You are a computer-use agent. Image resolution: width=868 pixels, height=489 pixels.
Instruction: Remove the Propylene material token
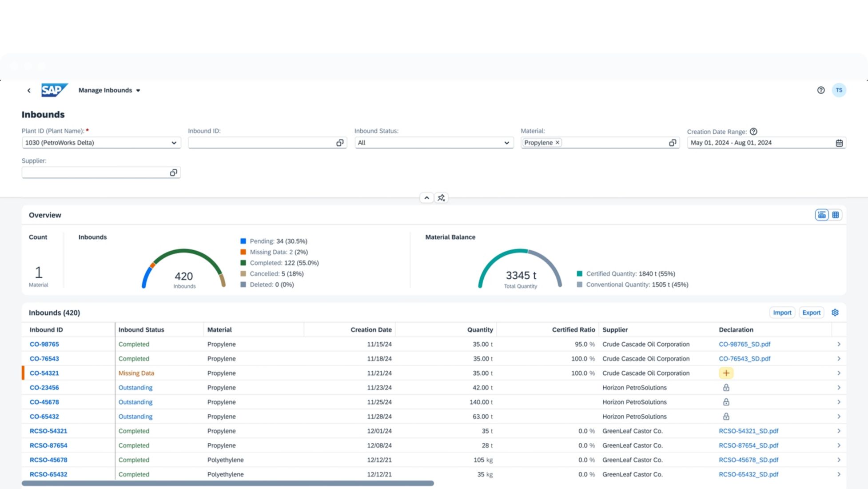point(557,143)
